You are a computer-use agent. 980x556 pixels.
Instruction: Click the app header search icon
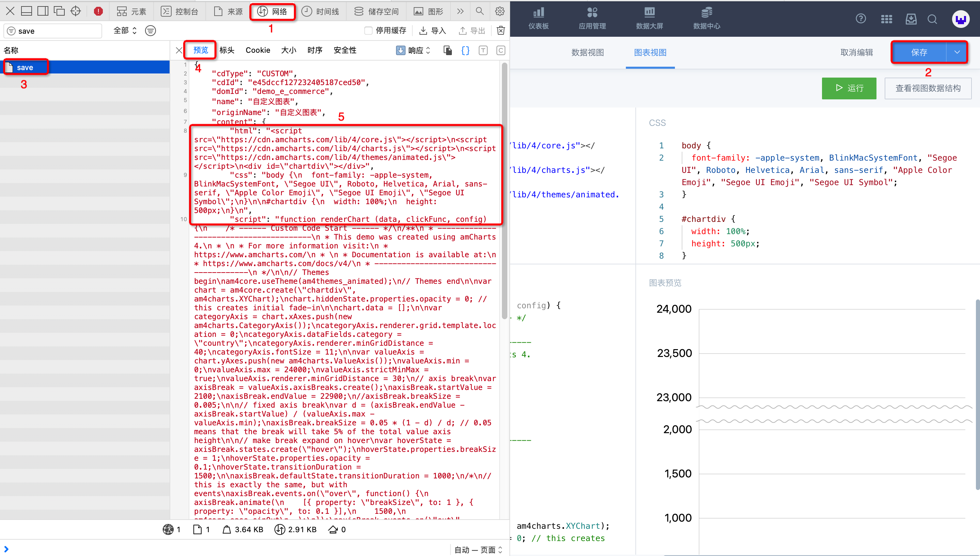(932, 19)
